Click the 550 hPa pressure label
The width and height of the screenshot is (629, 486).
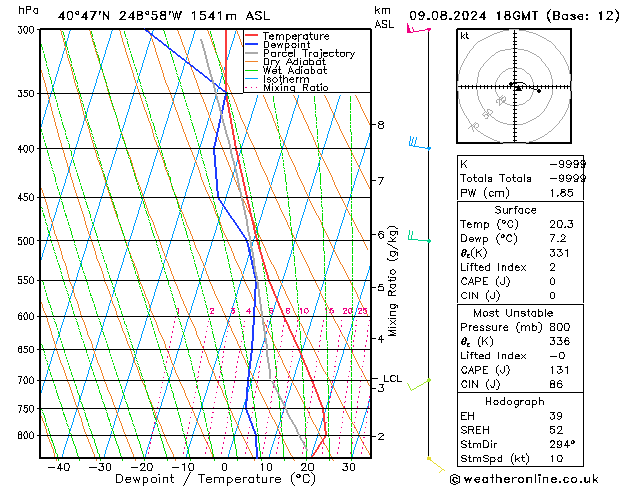pyautogui.click(x=28, y=280)
